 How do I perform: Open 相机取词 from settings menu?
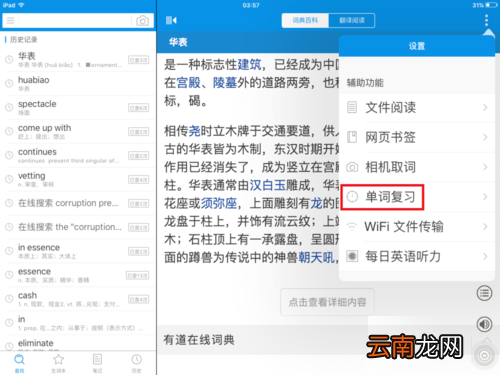tap(417, 167)
